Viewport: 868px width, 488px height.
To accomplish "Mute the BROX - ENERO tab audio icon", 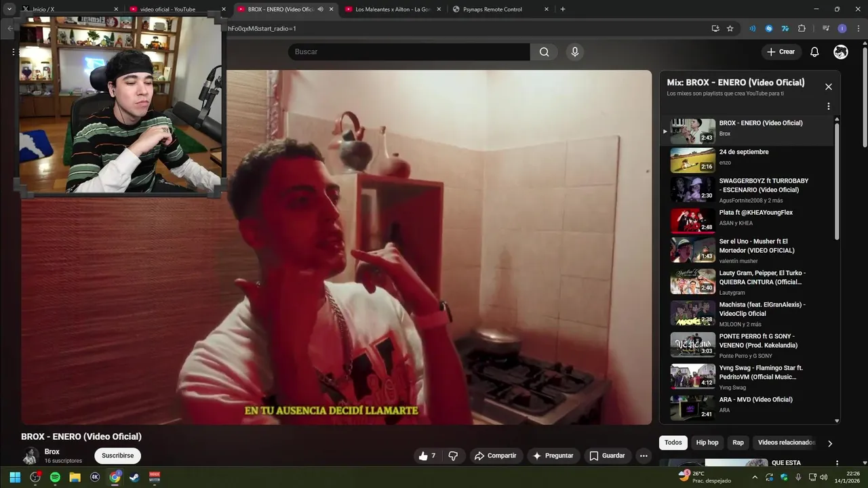I will [320, 9].
